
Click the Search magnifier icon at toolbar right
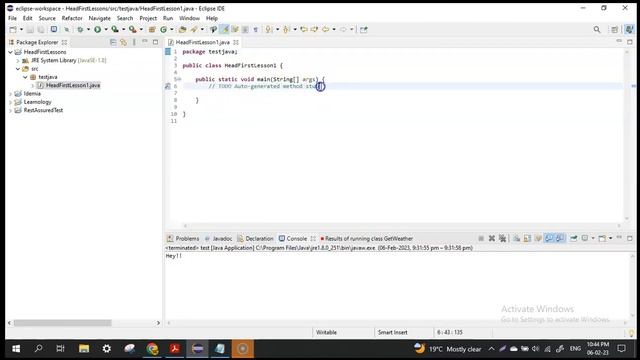[597, 29]
